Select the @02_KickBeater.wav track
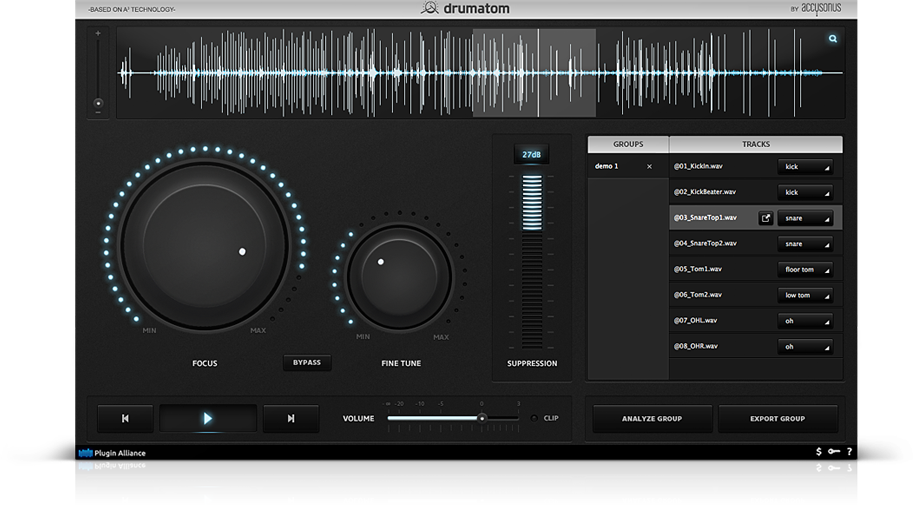The image size is (913, 505). 705,192
